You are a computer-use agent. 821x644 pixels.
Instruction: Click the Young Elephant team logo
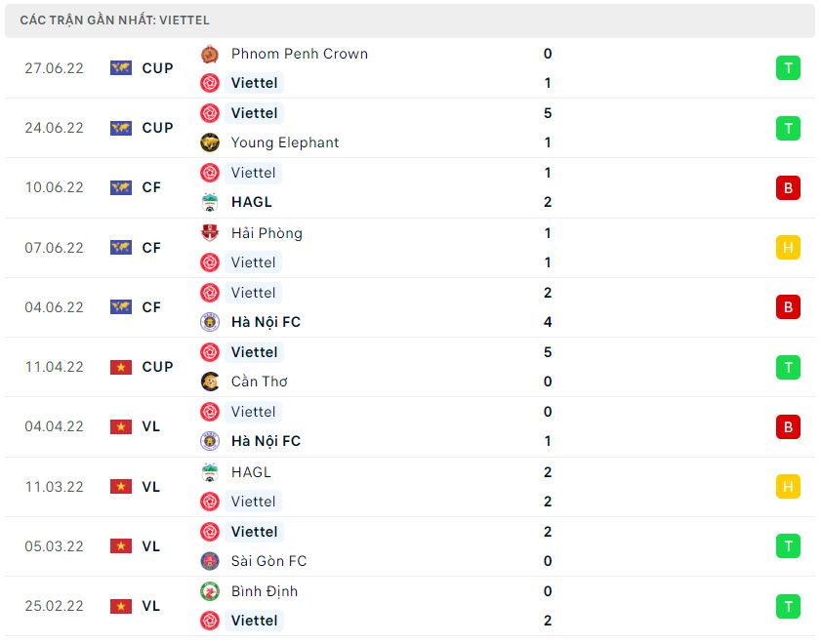[x=210, y=142]
